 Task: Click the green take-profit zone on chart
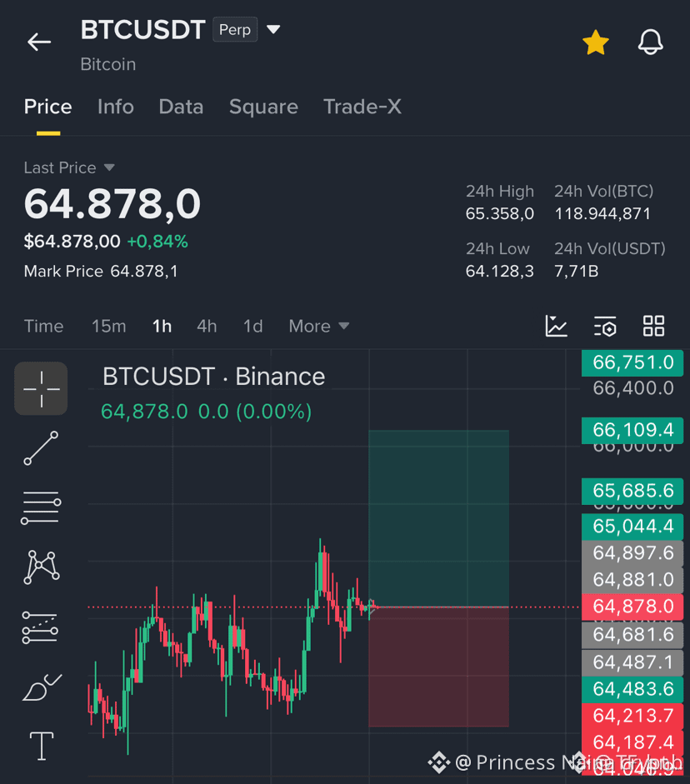[438, 518]
